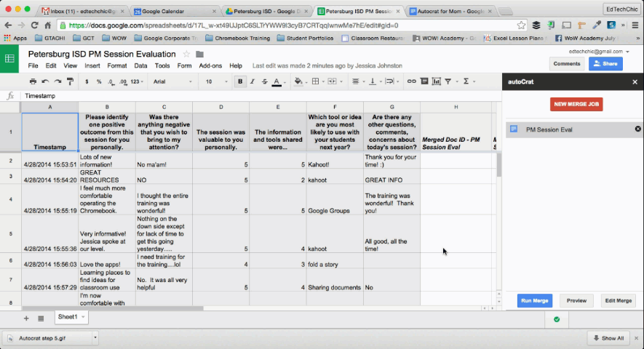Click the Insert comment icon
The image size is (644, 349).
click(x=424, y=81)
